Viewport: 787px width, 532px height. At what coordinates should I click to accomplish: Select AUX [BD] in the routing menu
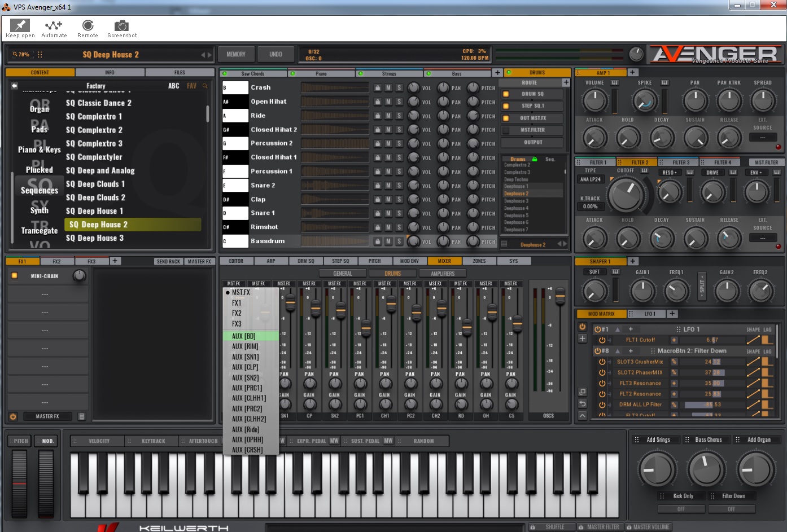[x=251, y=336]
